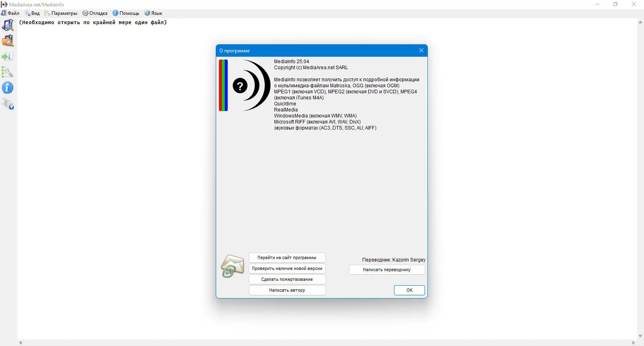644x346 pixels.
Task: Open preferences via the wrench toolbar icon
Action: 8,72
